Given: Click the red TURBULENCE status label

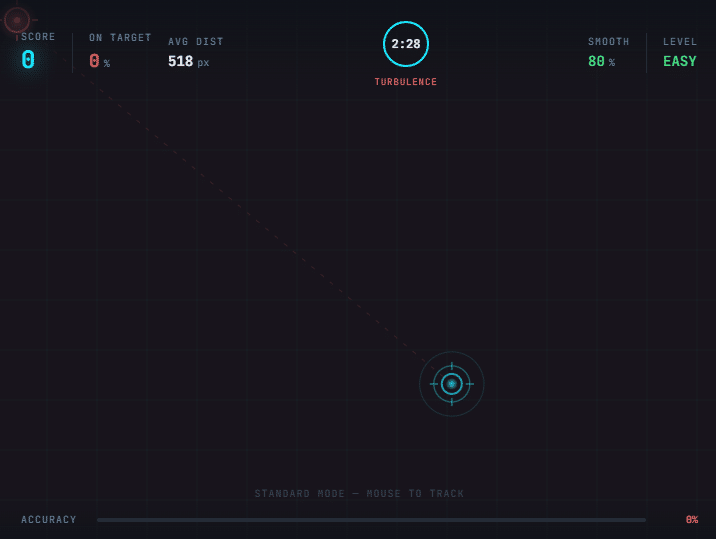Looking at the screenshot, I should (406, 82).
